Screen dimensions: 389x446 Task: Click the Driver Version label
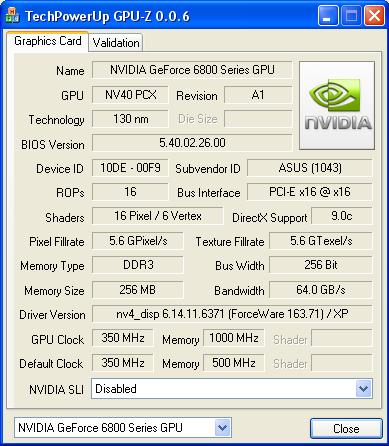pyautogui.click(x=52, y=315)
